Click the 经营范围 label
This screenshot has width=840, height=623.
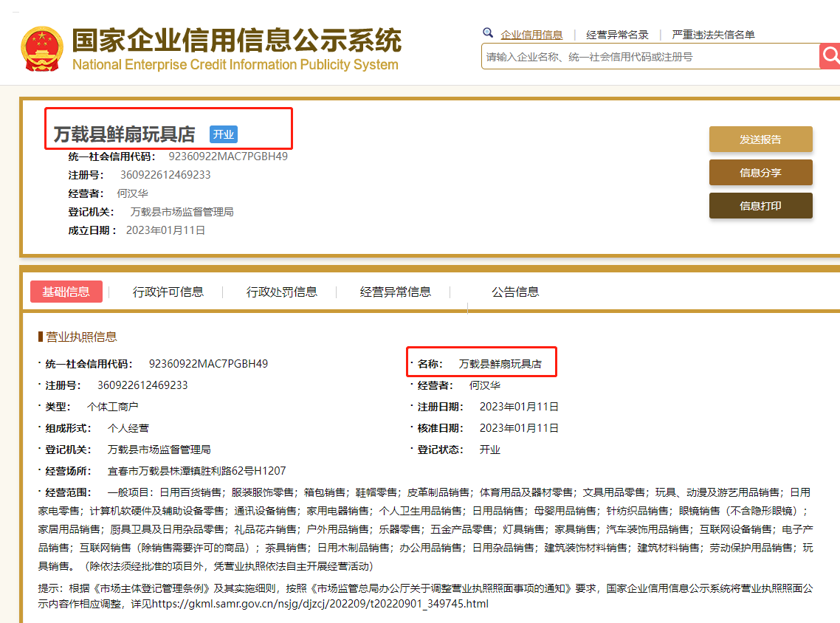coord(68,492)
